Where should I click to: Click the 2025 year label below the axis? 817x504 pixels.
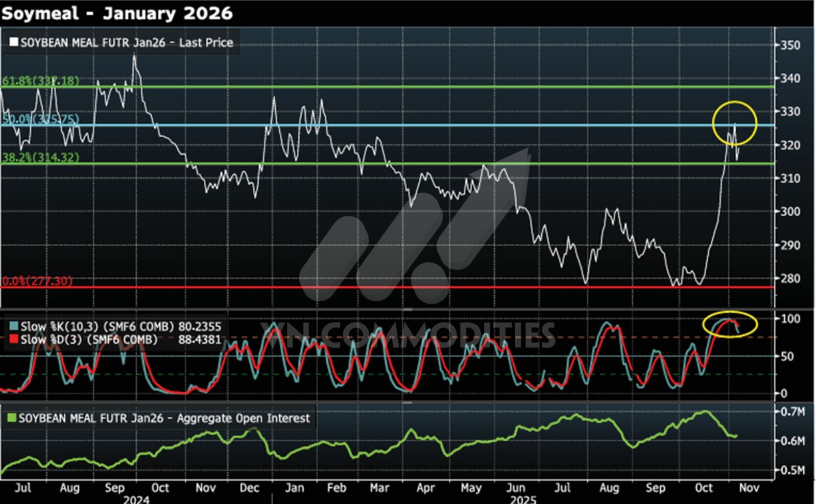(523, 499)
